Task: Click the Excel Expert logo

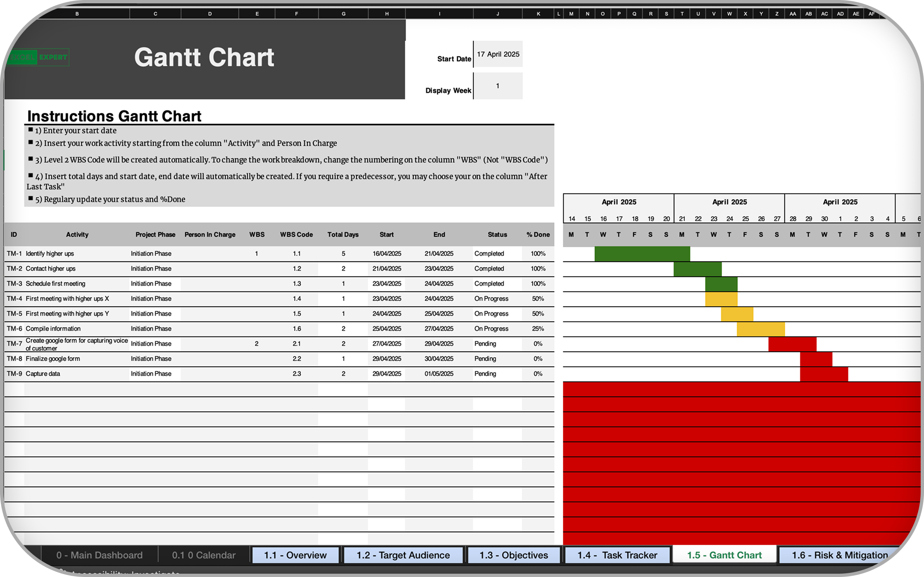Action: (38, 57)
